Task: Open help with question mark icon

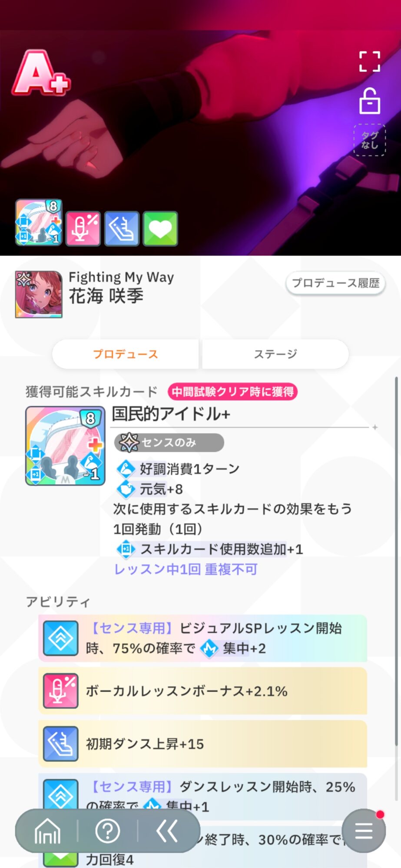Action: click(x=107, y=831)
